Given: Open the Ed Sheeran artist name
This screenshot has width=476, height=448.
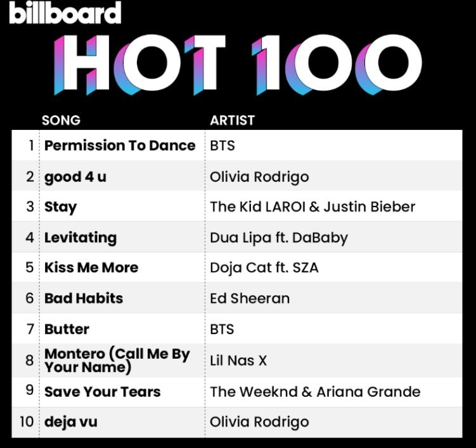Looking at the screenshot, I should pyautogui.click(x=250, y=298).
